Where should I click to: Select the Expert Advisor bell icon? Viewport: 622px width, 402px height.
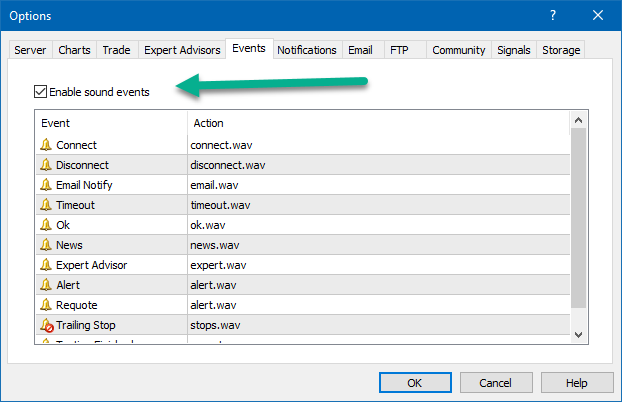click(46, 265)
